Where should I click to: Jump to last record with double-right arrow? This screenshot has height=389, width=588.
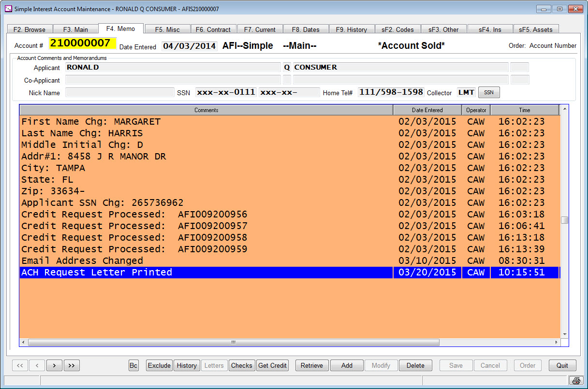(x=72, y=365)
